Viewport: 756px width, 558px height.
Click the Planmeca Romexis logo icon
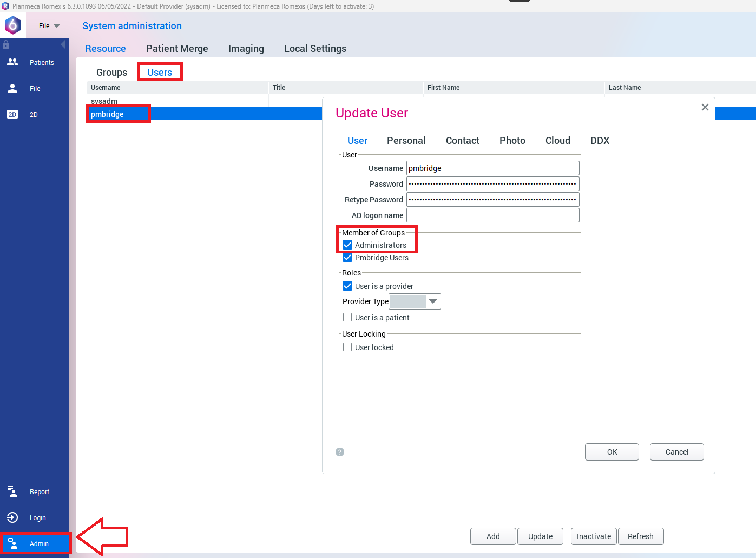(x=13, y=25)
